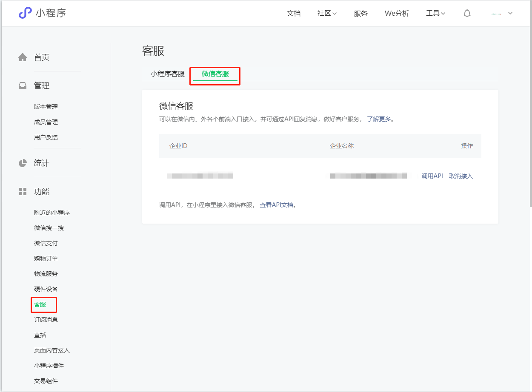The height and width of the screenshot is (392, 532).
Task: Select the 微信客服 tab
Action: click(x=215, y=74)
